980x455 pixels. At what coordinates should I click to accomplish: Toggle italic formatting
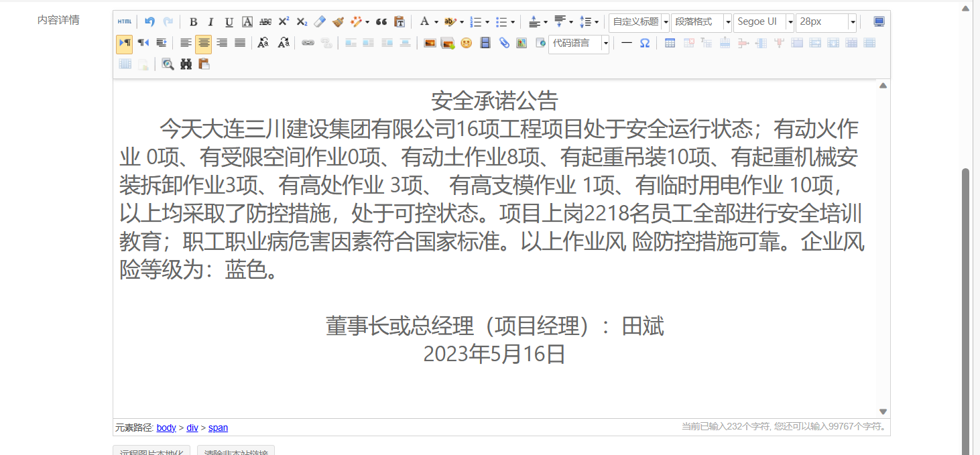(210, 22)
